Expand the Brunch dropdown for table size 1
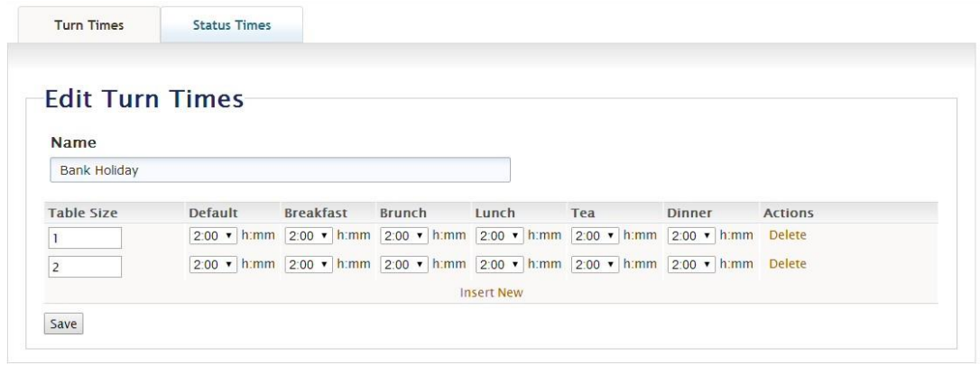This screenshot has height=365, width=980. [403, 236]
